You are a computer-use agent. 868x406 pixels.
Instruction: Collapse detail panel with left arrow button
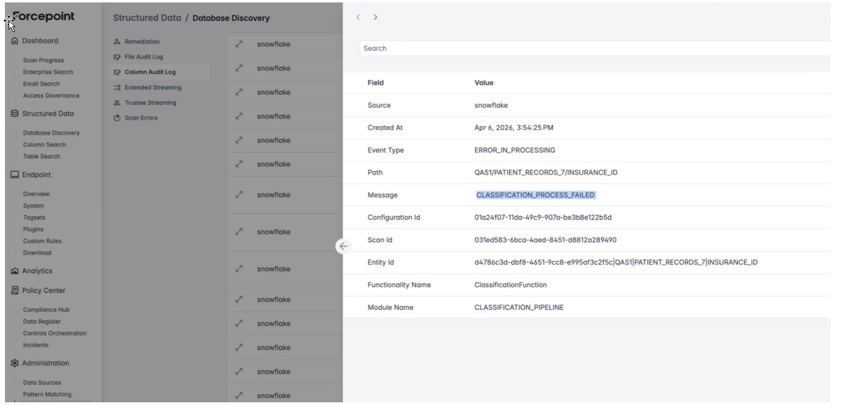(x=344, y=246)
